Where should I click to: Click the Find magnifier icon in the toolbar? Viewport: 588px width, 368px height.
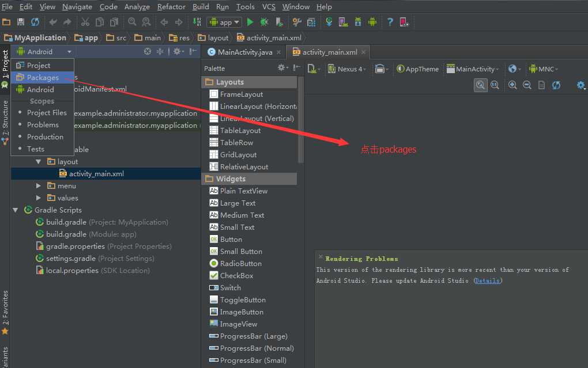[132, 22]
